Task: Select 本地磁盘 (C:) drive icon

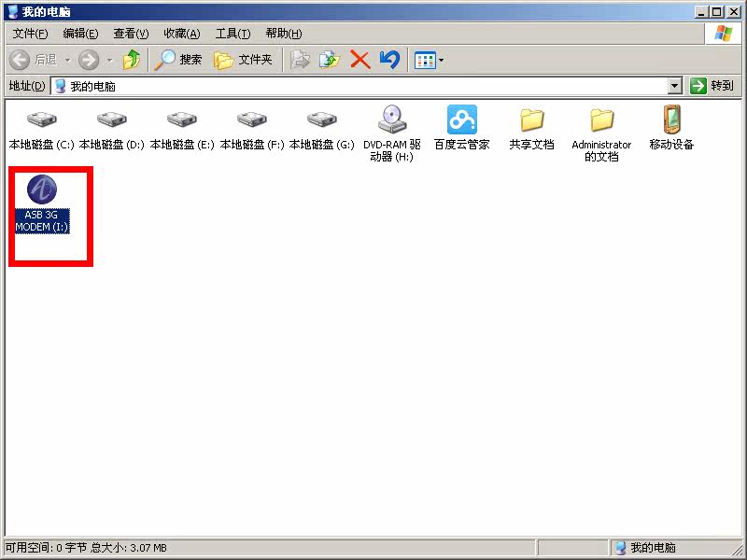Action: [x=41, y=120]
